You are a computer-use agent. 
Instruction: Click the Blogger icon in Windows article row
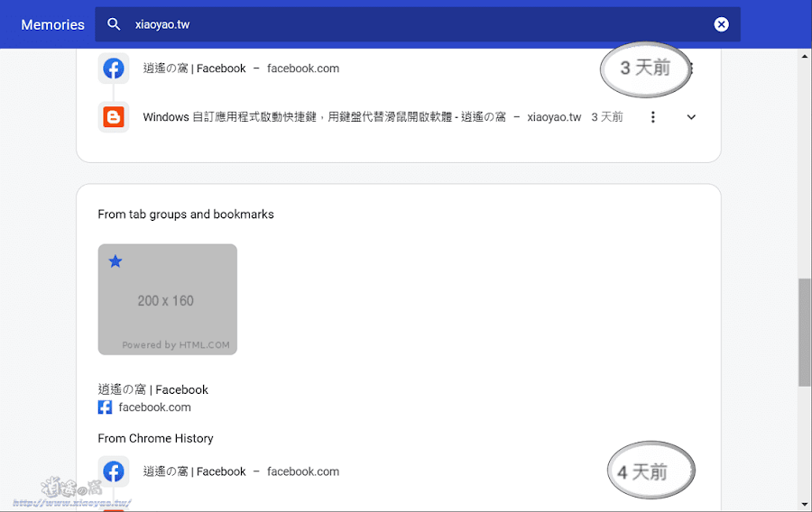click(x=114, y=117)
